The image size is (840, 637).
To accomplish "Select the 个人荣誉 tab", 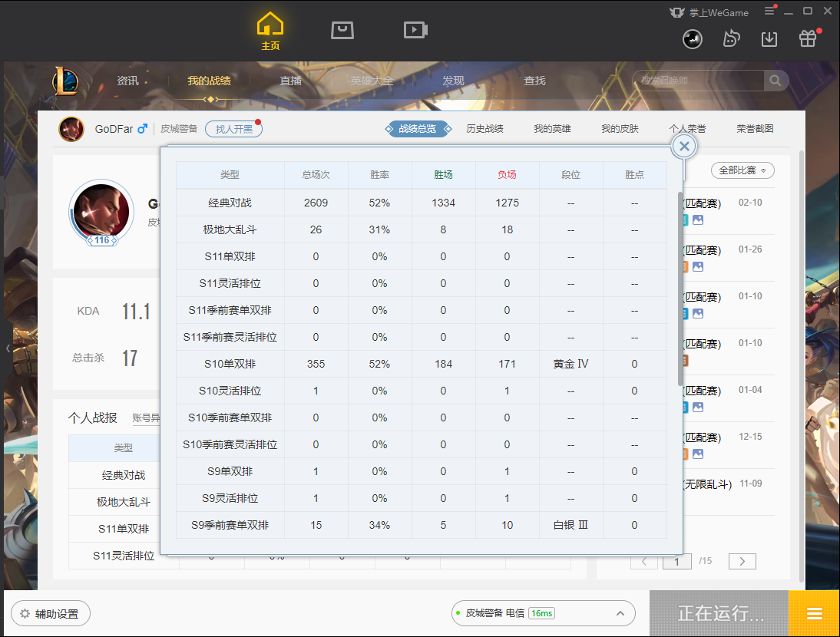I will point(687,129).
